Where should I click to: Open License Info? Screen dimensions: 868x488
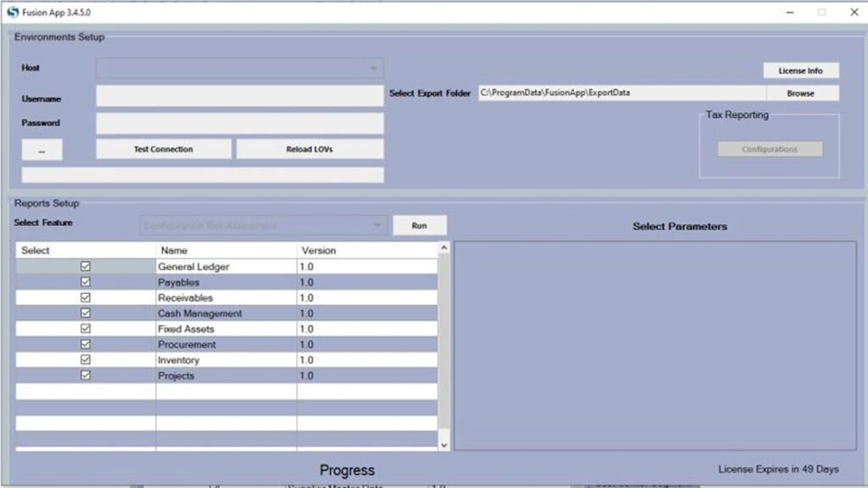click(800, 70)
